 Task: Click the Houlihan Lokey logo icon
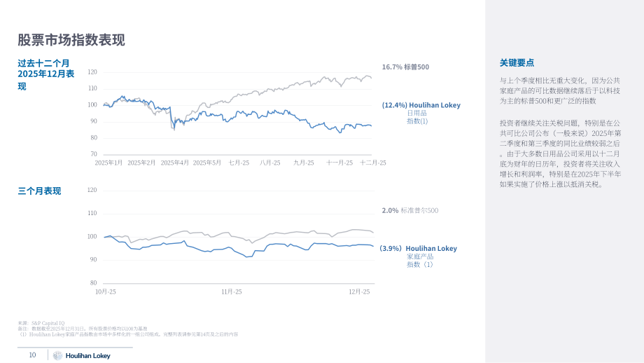click(x=58, y=355)
